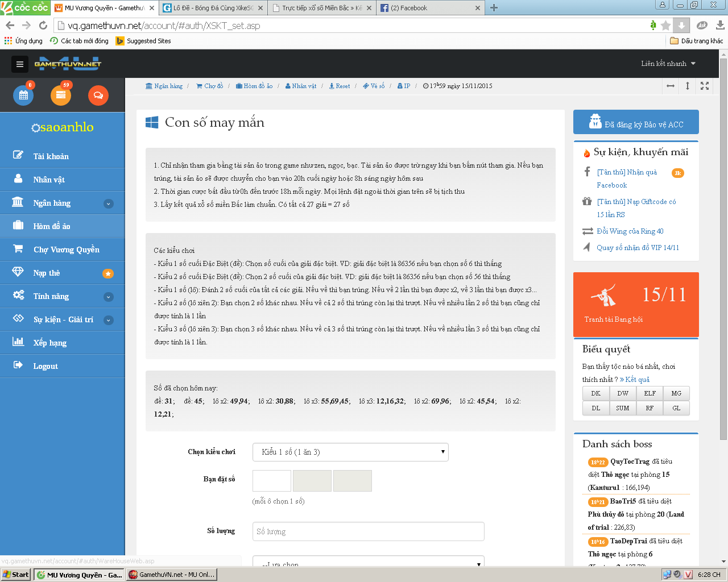Reload the page with the browser refresh button
Viewport: 728px width, 582px height.
pos(43,26)
